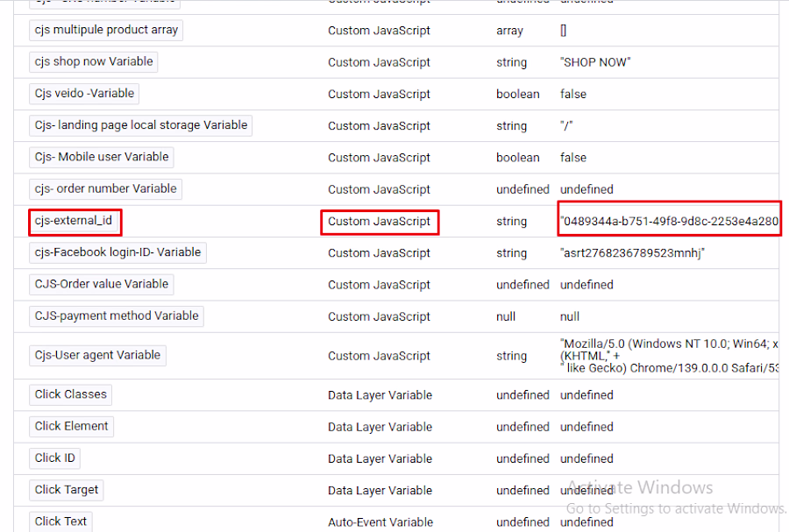Select string type in cjs-external_id row

click(x=511, y=221)
